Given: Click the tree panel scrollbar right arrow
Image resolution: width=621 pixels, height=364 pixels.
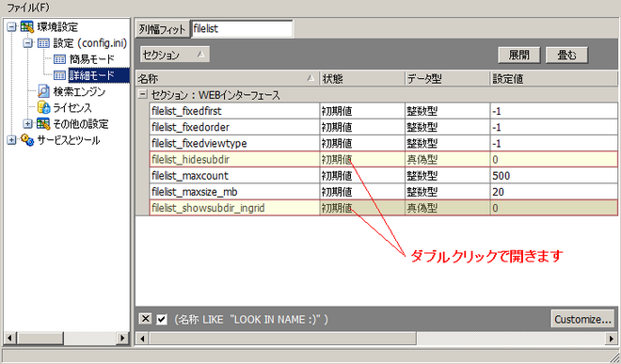Looking at the screenshot, I should [122, 339].
